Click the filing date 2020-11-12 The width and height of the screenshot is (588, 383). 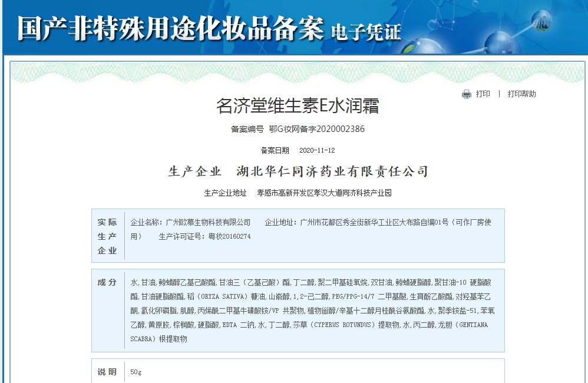[317, 150]
